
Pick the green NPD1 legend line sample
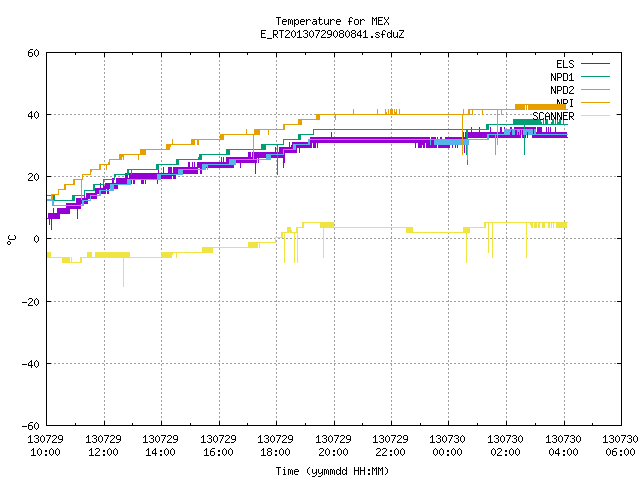tap(595, 76)
